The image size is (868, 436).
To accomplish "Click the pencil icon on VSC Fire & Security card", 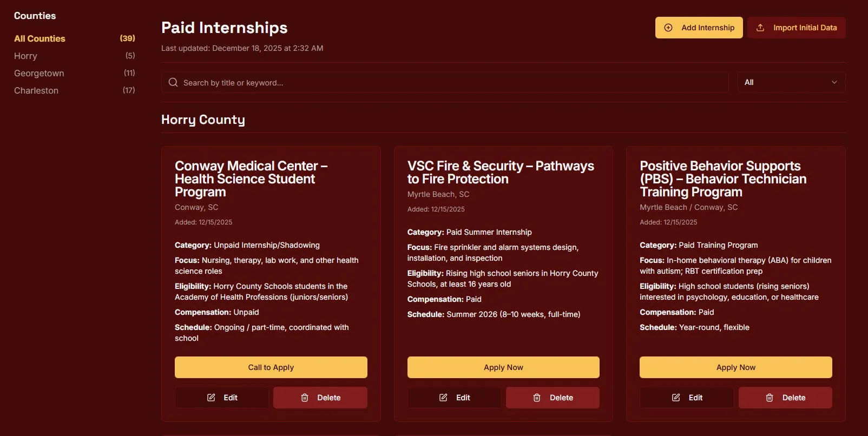I will tap(443, 398).
